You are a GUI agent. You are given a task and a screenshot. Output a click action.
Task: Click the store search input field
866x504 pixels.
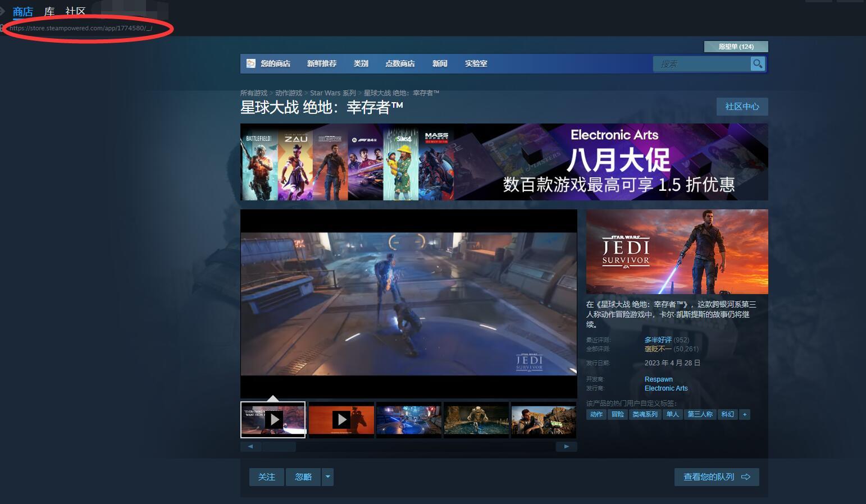click(702, 64)
